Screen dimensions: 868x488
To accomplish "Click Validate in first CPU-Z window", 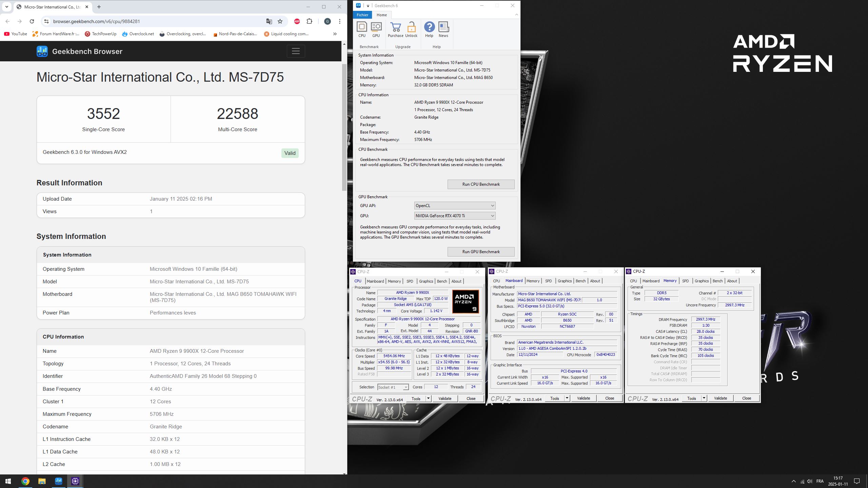I will pos(445,399).
